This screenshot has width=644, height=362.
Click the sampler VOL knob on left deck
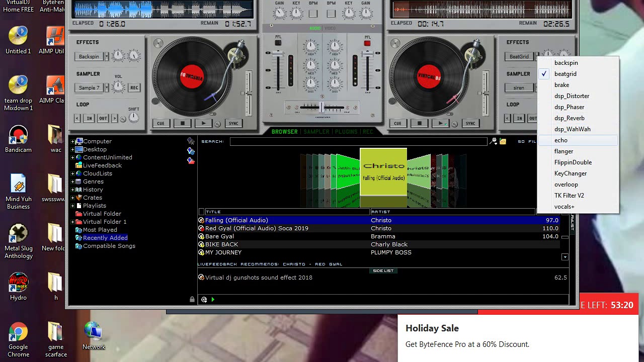click(x=118, y=87)
